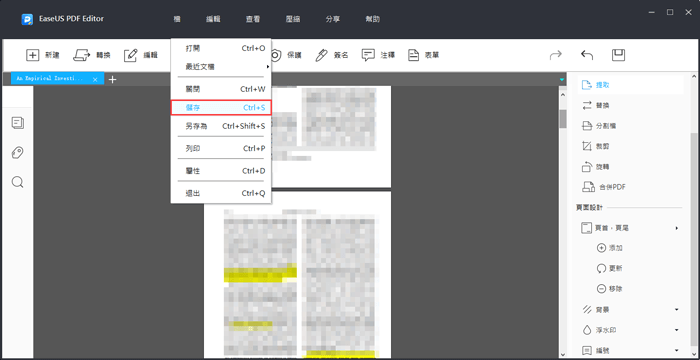Open the teal tab list dropdown arrow
The image size is (700, 360).
(562, 80)
